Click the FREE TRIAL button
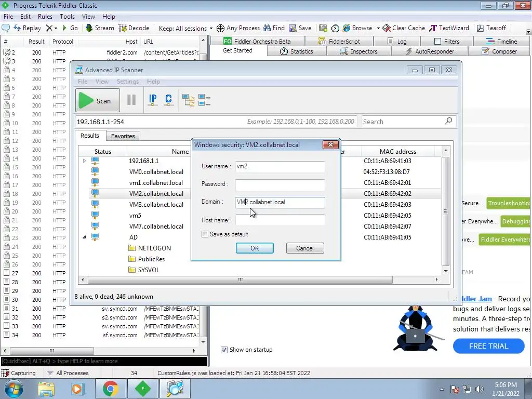The height and width of the screenshot is (399, 532). [488, 346]
